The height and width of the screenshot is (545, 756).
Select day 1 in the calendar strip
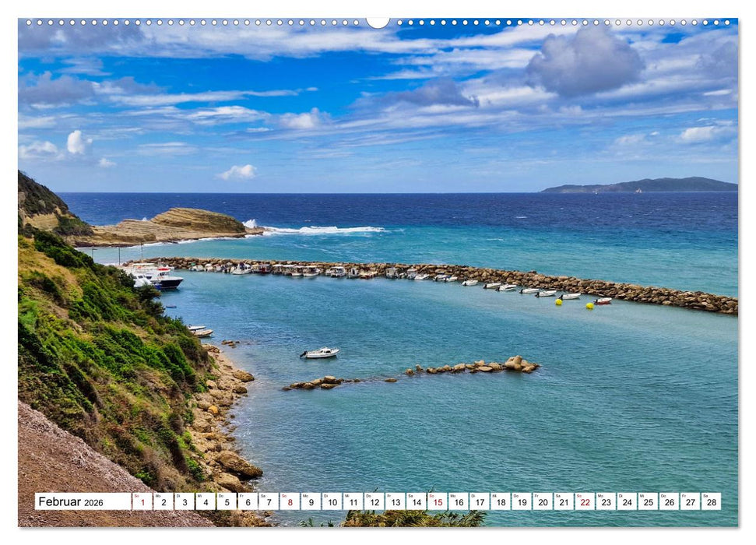[x=142, y=501]
